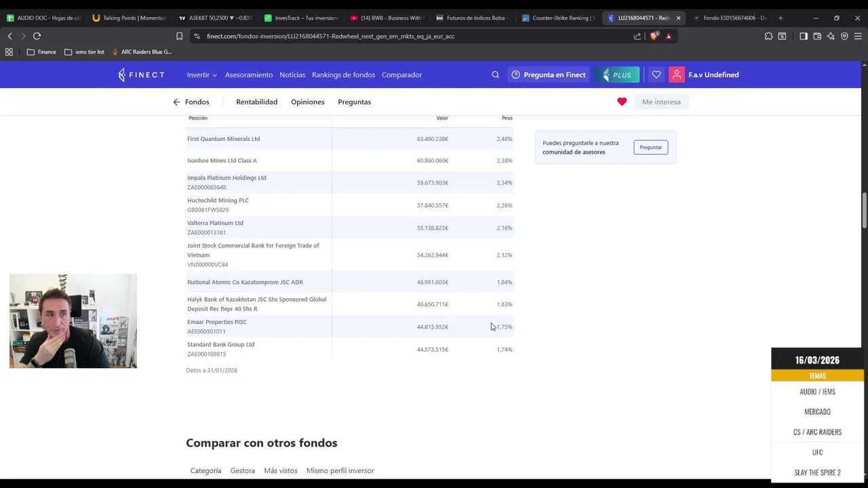The image size is (868, 488).
Task: Open the Brave Wallet icon
Action: point(817,36)
